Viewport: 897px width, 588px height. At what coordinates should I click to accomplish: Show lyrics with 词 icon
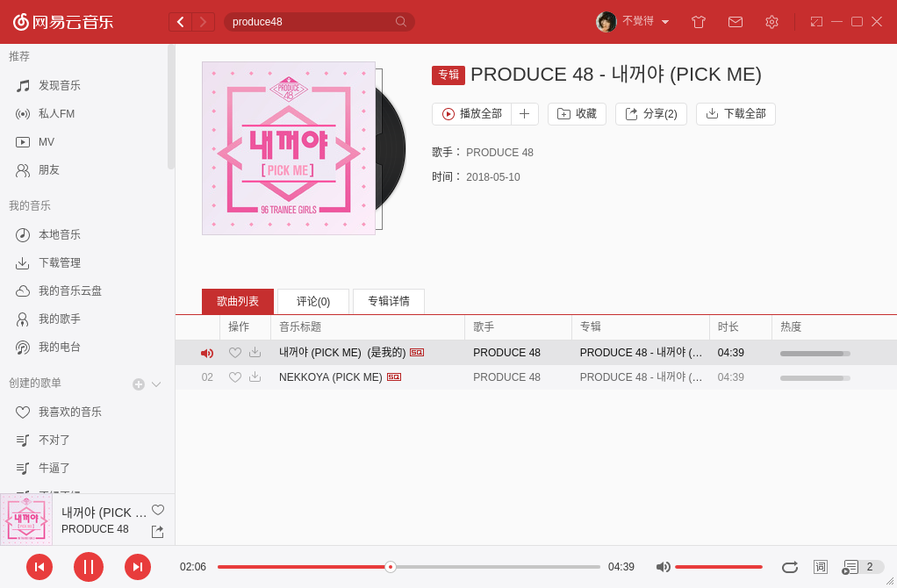[821, 567]
